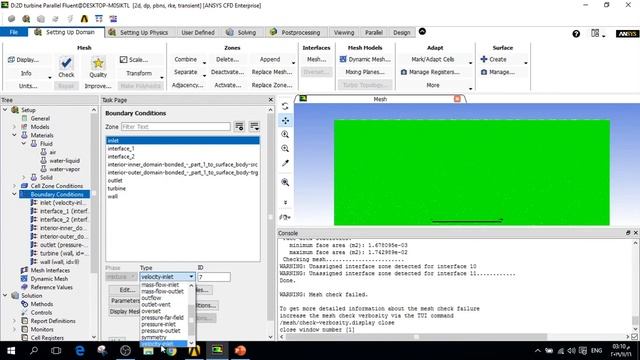The image size is (640, 360).
Task: Choose symmetry from the type list
Action: click(154, 337)
